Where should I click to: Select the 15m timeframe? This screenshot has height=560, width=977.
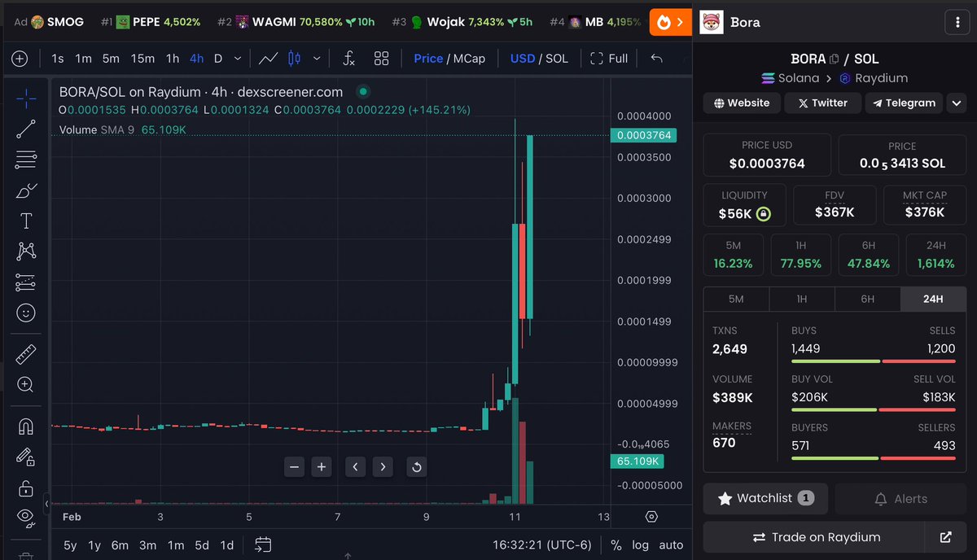coord(142,59)
